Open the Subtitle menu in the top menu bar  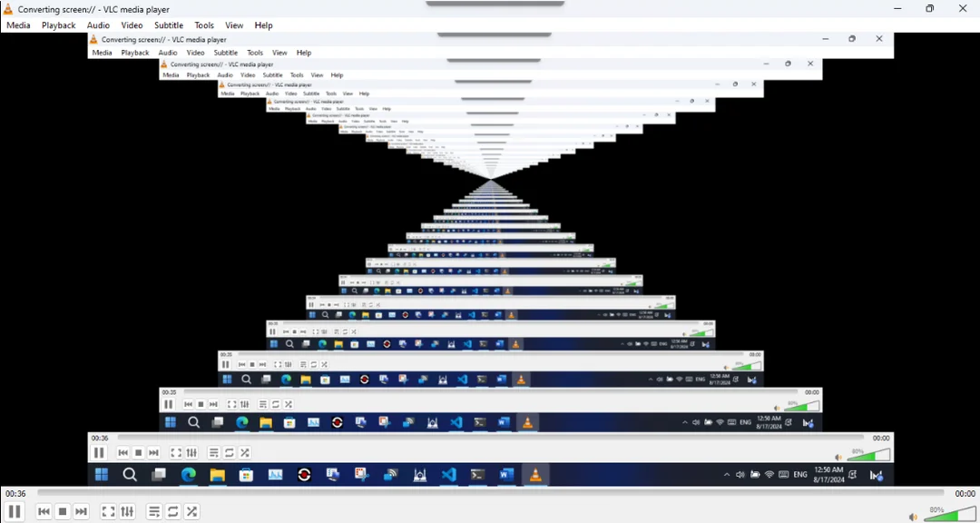[x=169, y=25]
